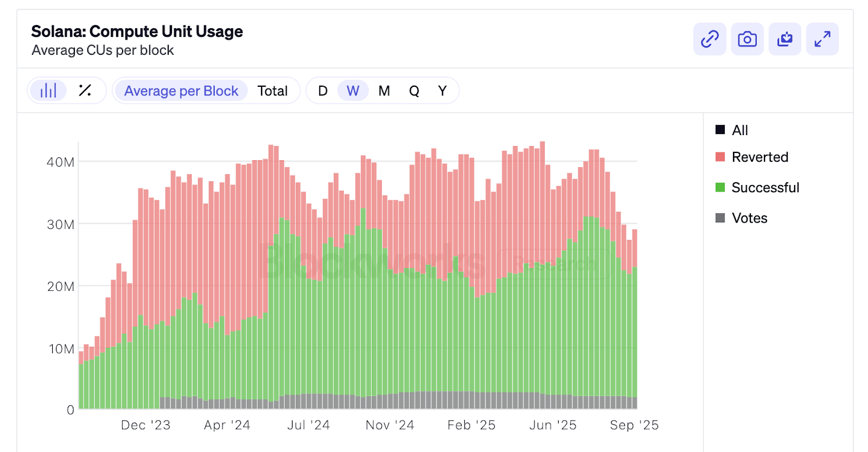The image size is (868, 452).
Task: Set interval to daily (D)
Action: pos(323,91)
